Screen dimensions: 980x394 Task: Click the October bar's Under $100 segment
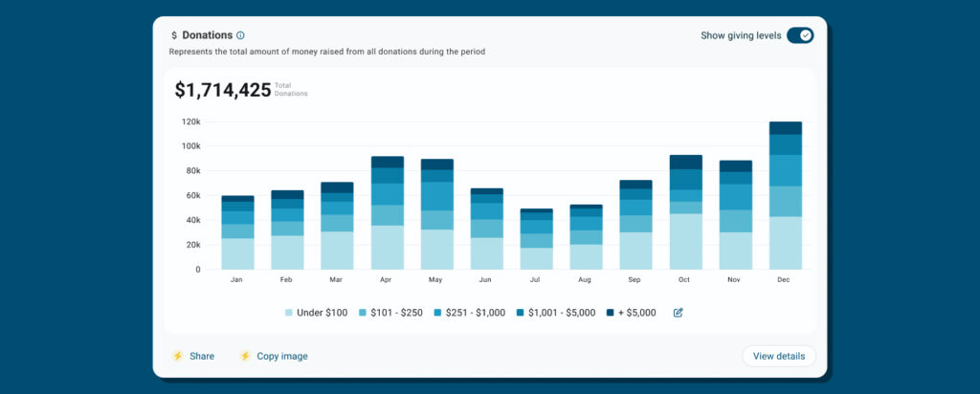[x=686, y=241]
